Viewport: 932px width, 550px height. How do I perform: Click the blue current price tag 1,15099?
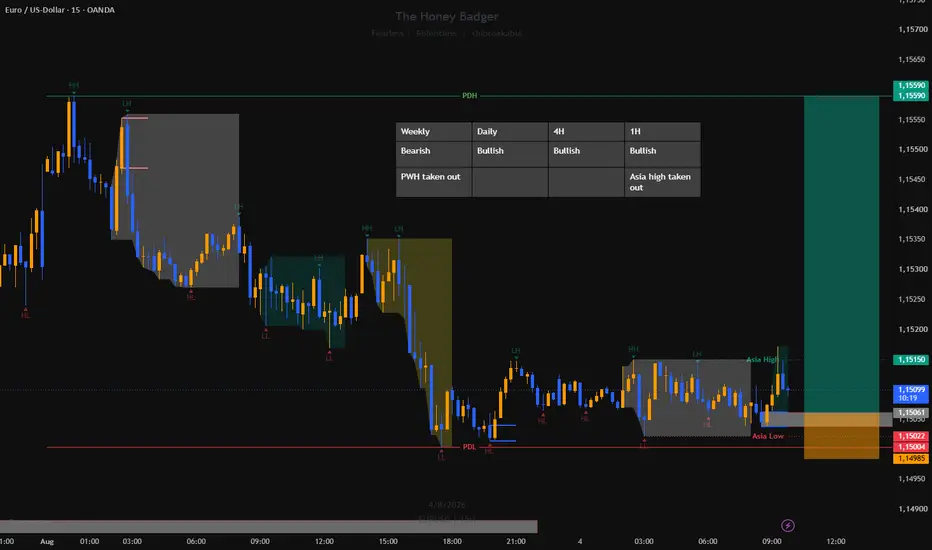911,394
